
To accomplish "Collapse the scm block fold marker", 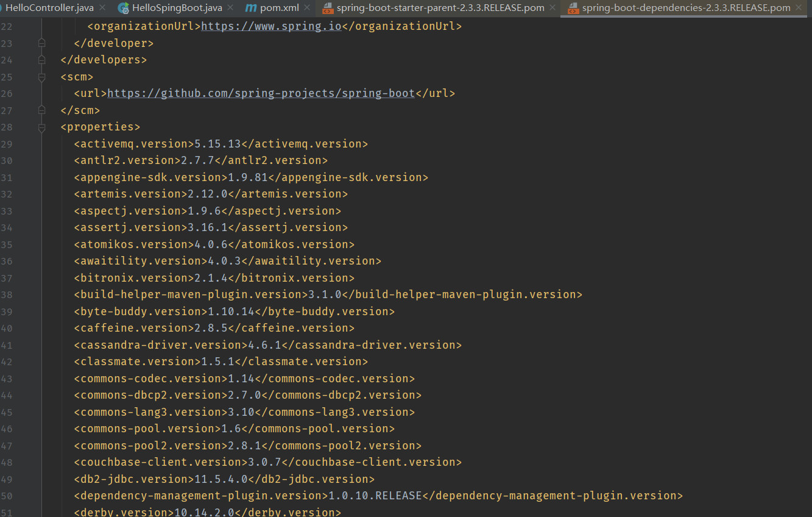I will point(41,77).
